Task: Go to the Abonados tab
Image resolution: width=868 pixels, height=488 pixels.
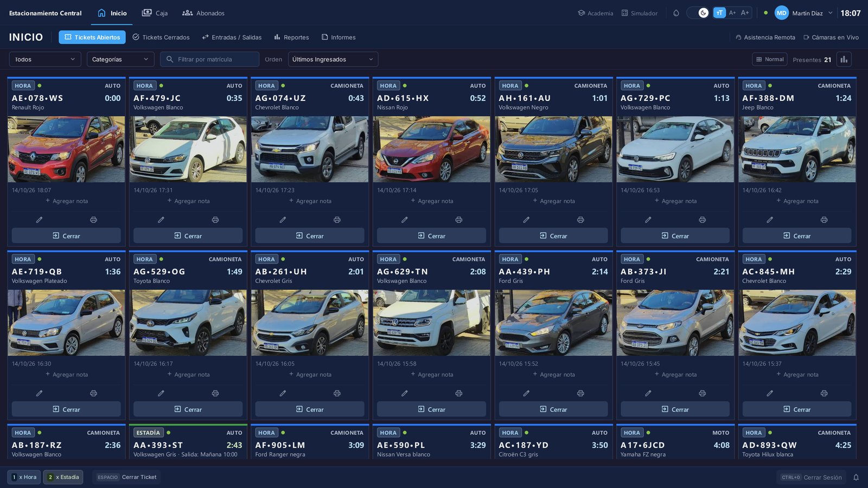Action: (x=203, y=13)
